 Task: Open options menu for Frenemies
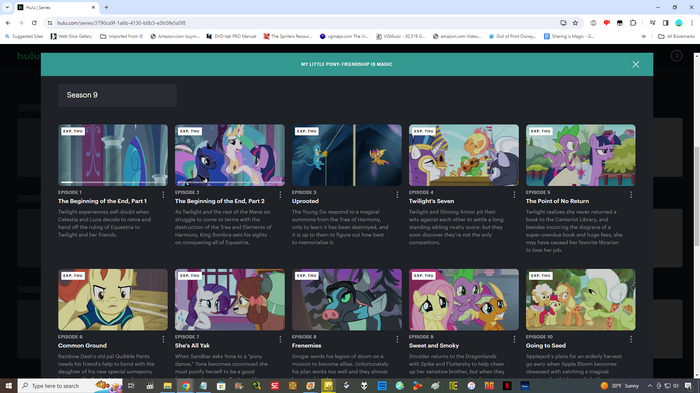pos(397,339)
